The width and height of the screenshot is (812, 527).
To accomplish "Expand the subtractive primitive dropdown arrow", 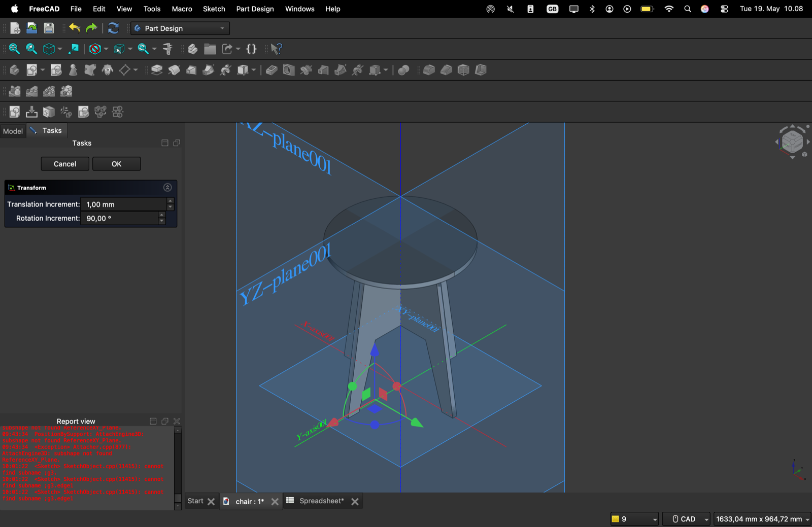I will tap(386, 70).
